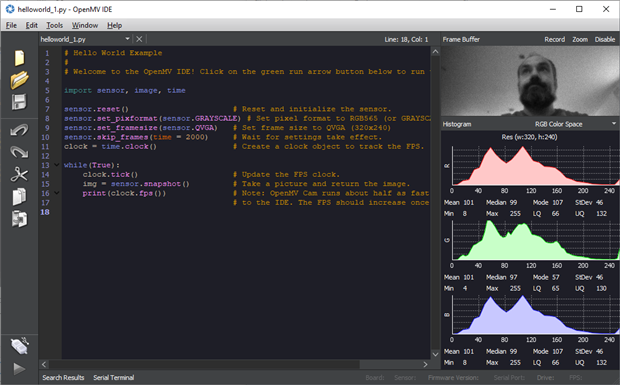
Task: Click Record in the Frame Buffer panel
Action: (554, 40)
